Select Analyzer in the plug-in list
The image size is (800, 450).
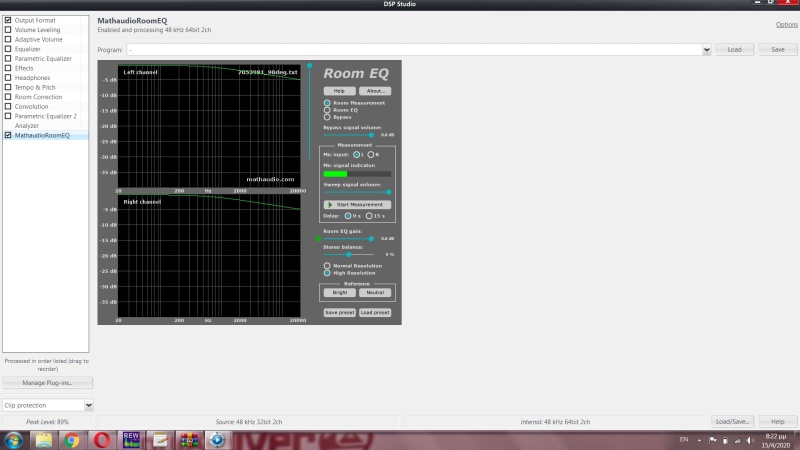(x=27, y=126)
